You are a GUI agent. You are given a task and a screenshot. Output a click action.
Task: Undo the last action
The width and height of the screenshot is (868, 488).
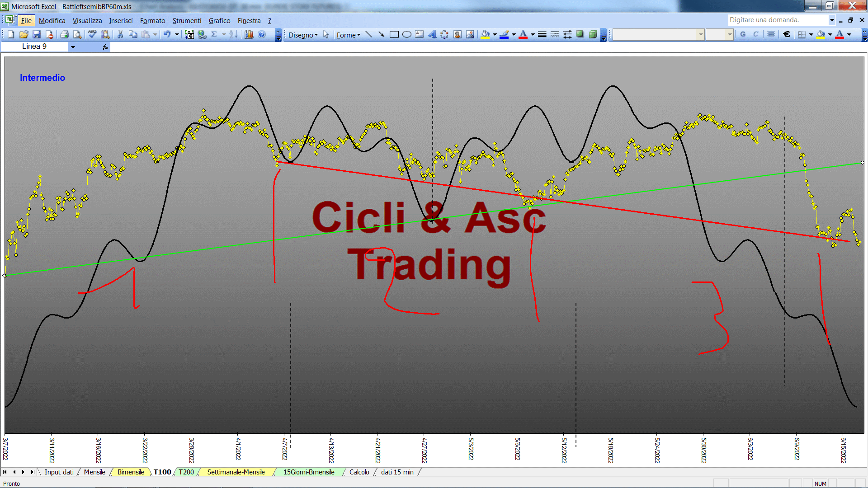[167, 34]
